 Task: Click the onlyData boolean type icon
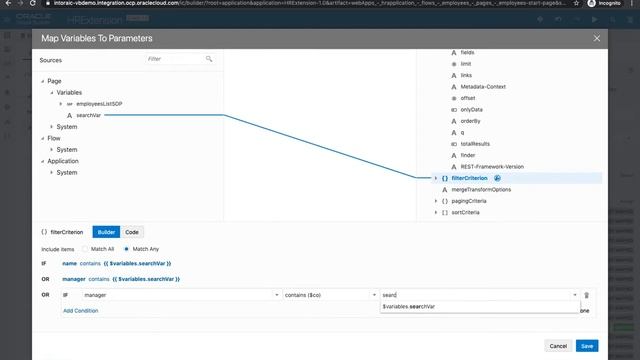coord(454,110)
